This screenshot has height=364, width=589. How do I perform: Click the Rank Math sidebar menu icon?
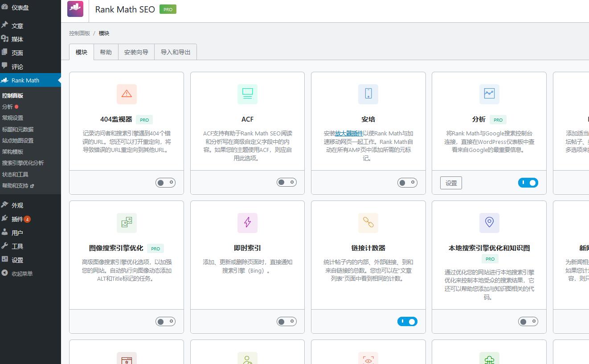4,80
